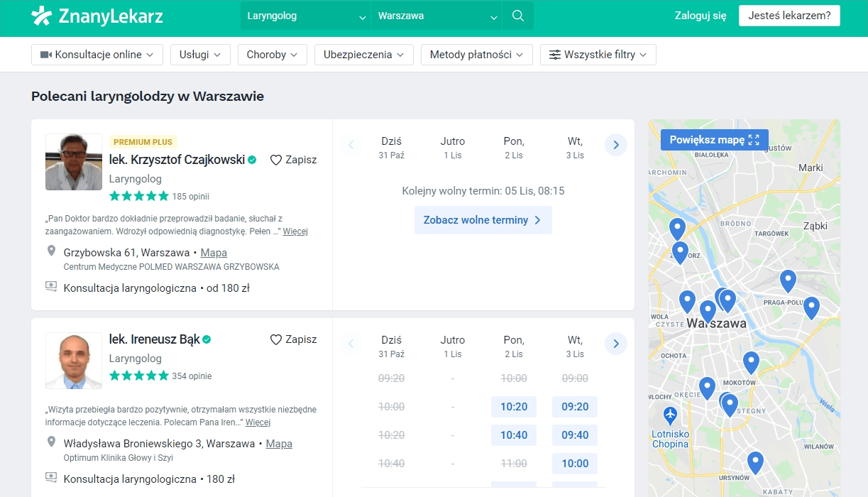Click the map pin near Ursynów
This screenshot has height=497, width=868.
click(x=755, y=461)
